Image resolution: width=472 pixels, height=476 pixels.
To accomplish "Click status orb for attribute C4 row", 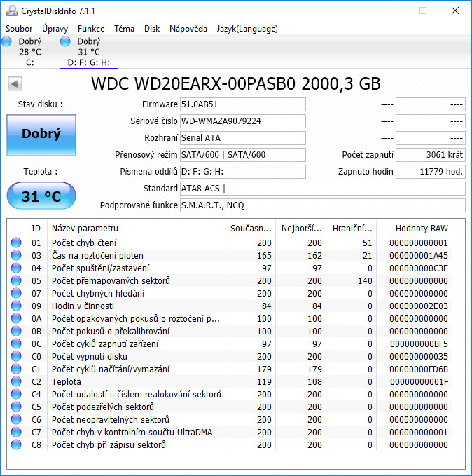I will [x=16, y=394].
